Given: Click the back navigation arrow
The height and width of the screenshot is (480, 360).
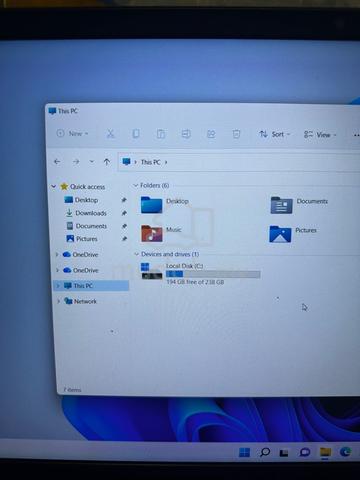Looking at the screenshot, I should (57, 162).
